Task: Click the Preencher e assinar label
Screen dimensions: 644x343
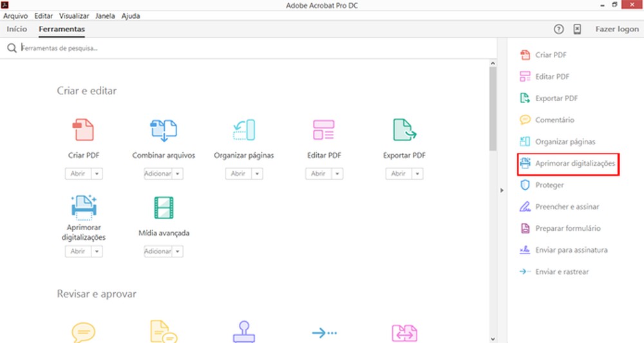Action: click(x=567, y=206)
